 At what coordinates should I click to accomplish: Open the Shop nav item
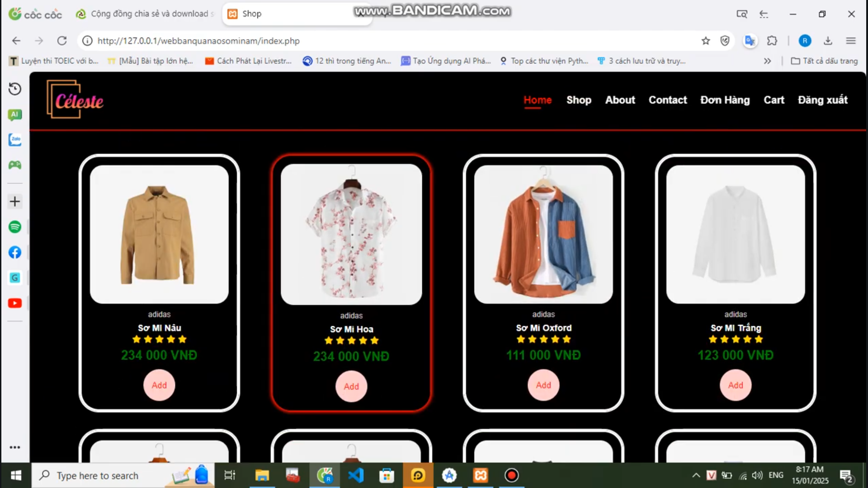point(579,100)
